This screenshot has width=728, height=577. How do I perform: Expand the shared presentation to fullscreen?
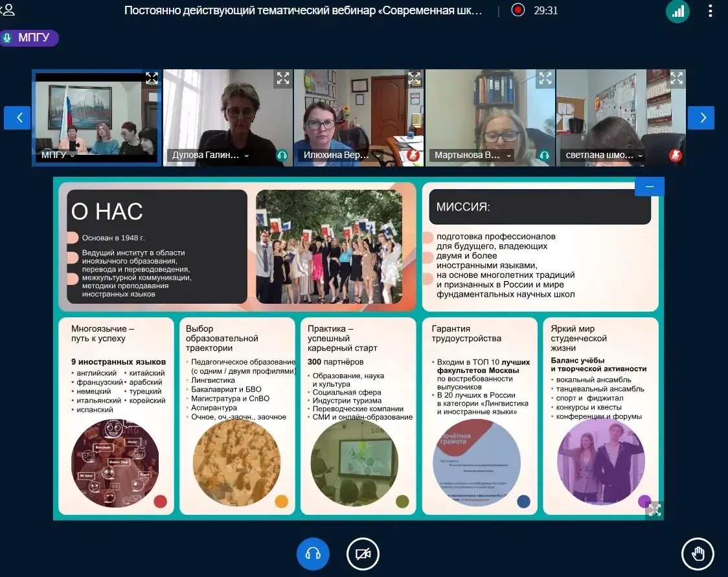(x=655, y=510)
